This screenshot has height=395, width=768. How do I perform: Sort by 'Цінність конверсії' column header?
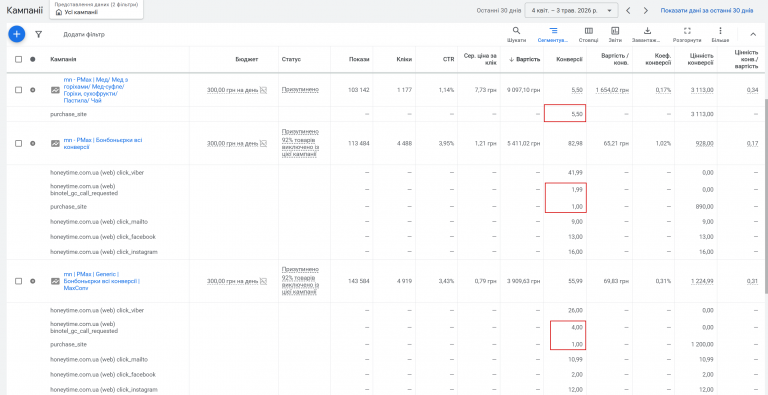coord(699,59)
